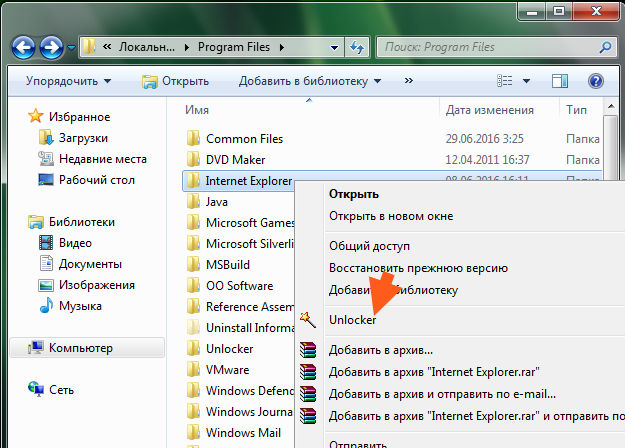The height and width of the screenshot is (448, 625).
Task: Choose Открыть in the context menu
Action: coord(354,195)
